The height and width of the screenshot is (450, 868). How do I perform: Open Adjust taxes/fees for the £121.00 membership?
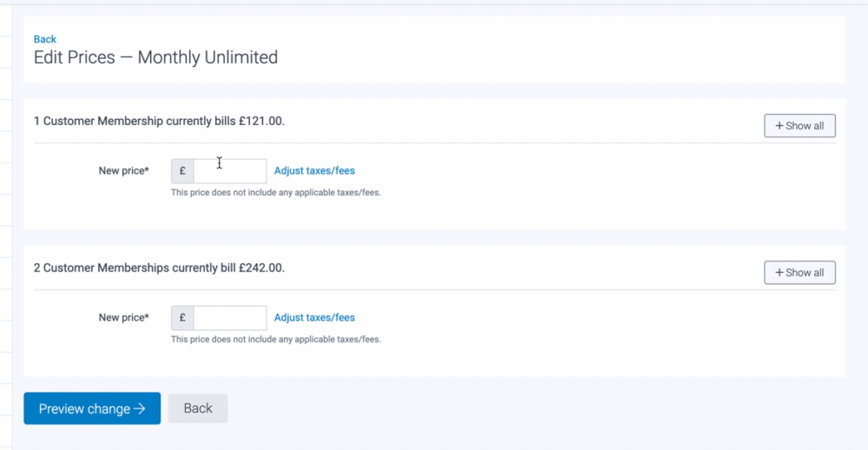click(314, 171)
